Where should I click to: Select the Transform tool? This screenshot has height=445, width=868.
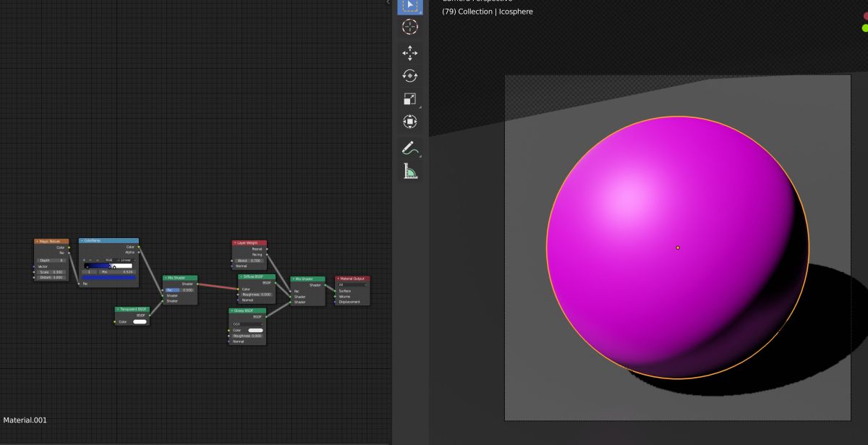[x=409, y=122]
